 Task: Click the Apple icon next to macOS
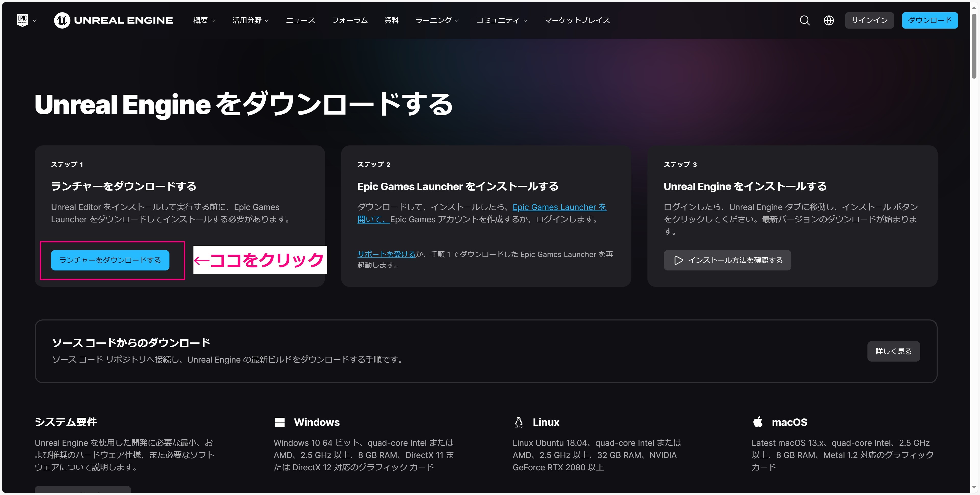click(x=757, y=422)
